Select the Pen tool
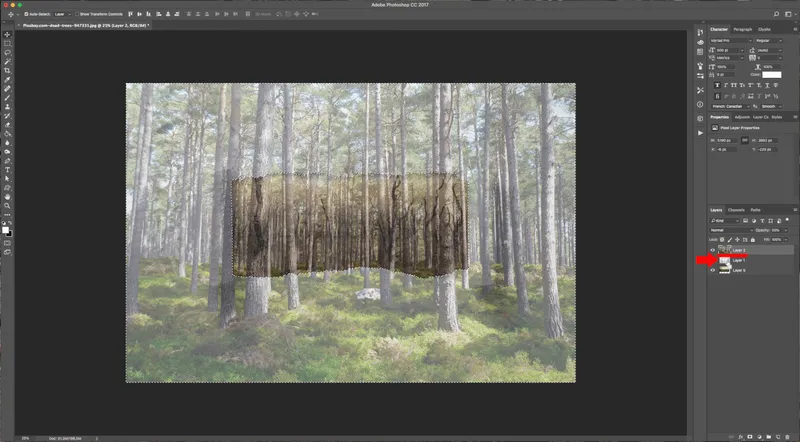The width and height of the screenshot is (800, 442). pyautogui.click(x=7, y=161)
